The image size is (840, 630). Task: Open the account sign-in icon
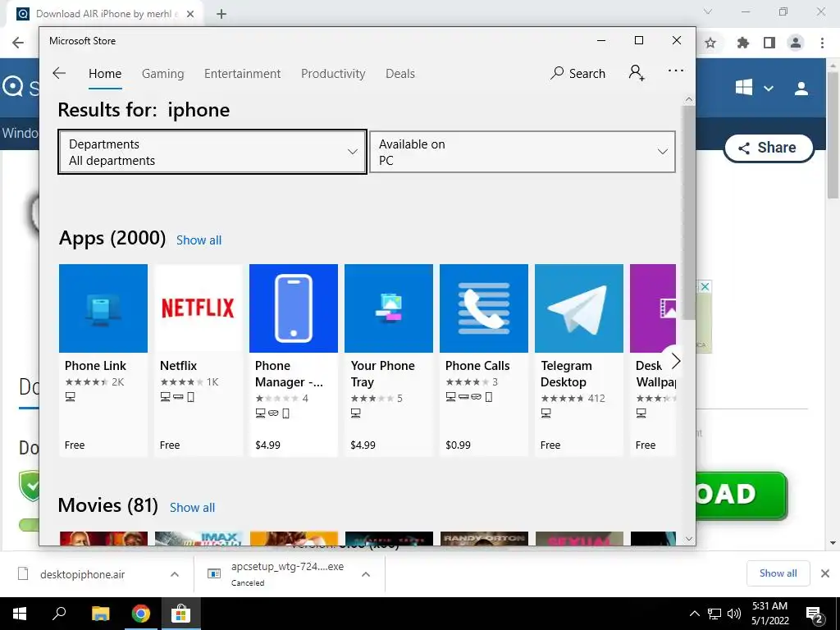pos(637,73)
